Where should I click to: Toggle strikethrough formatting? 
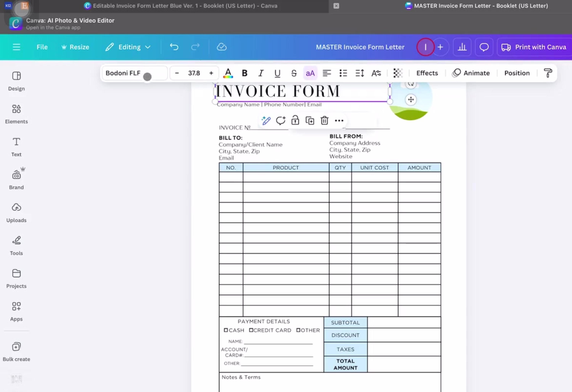coord(294,73)
